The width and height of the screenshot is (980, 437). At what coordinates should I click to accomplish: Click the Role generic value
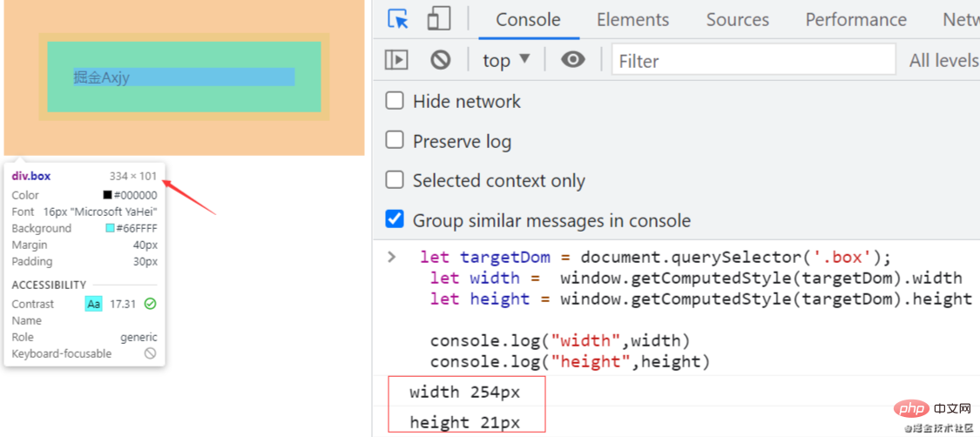(139, 337)
